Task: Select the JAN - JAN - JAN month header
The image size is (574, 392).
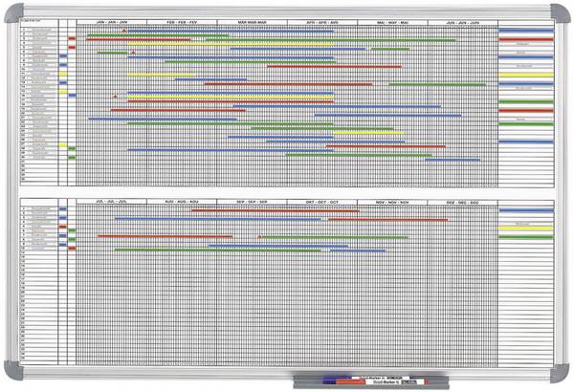Action: (112, 22)
